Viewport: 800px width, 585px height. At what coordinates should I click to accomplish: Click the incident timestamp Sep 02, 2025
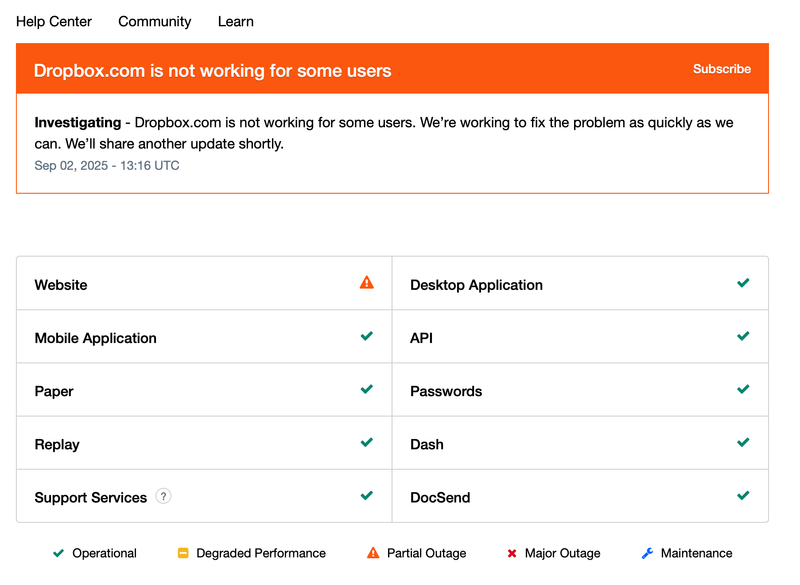107,166
